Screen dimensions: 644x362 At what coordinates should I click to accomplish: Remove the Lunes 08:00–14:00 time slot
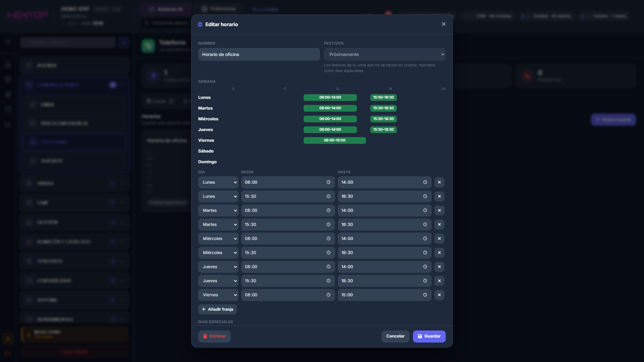point(439,182)
